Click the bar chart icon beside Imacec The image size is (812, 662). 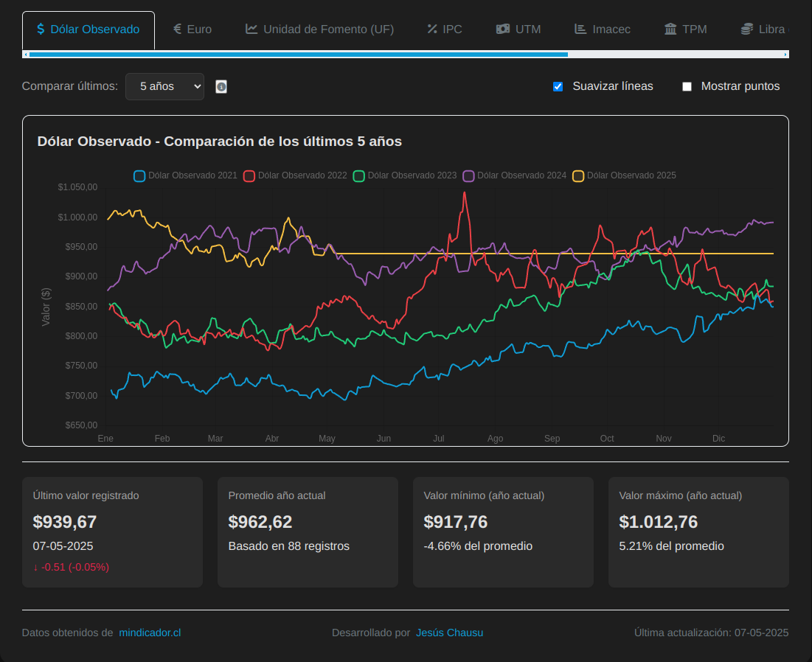pyautogui.click(x=580, y=29)
